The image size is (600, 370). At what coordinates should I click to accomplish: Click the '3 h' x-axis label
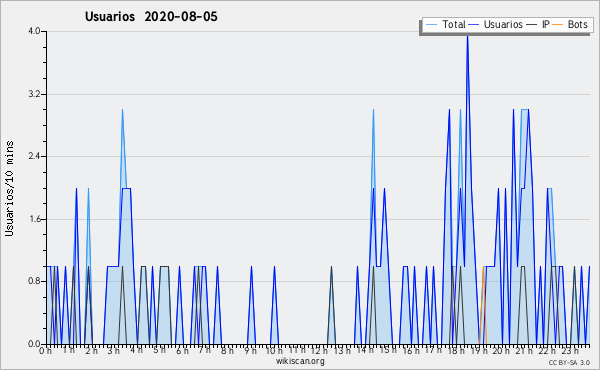coord(114,351)
